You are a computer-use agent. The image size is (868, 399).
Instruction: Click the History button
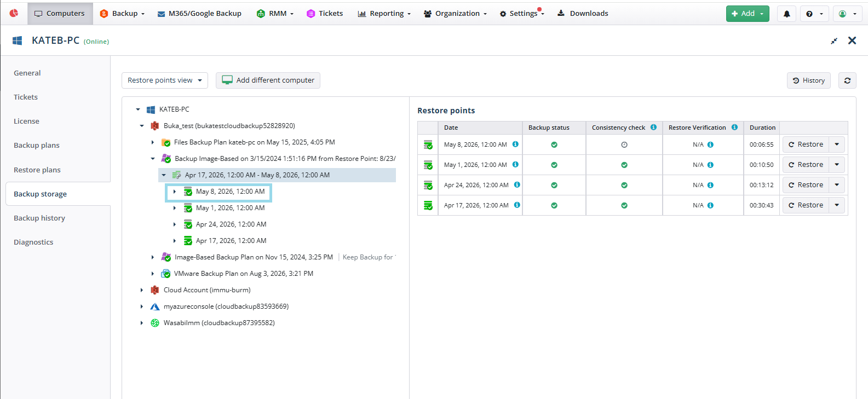[x=809, y=80]
